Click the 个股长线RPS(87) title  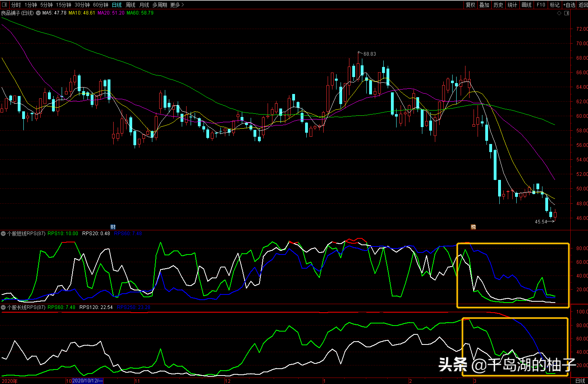pos(26,307)
